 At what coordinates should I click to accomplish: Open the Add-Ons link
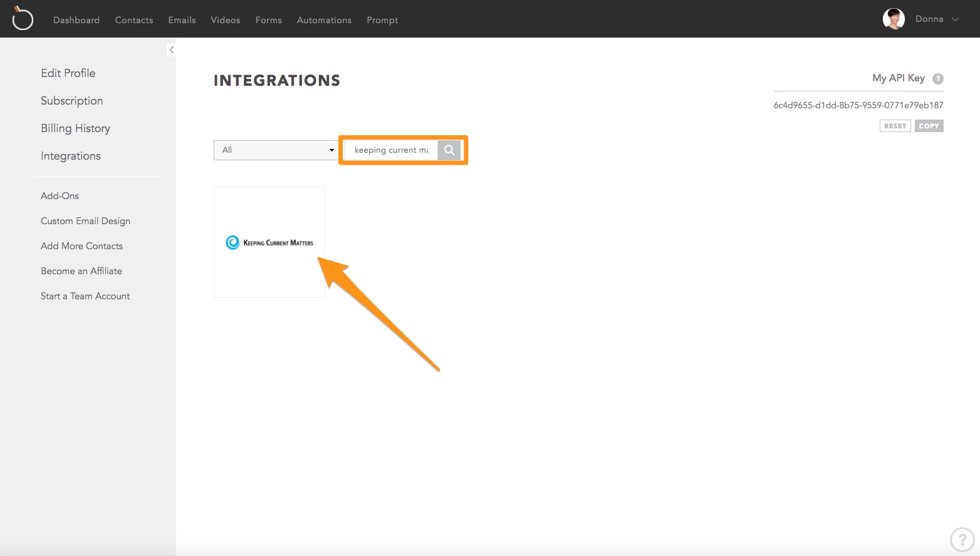point(60,196)
